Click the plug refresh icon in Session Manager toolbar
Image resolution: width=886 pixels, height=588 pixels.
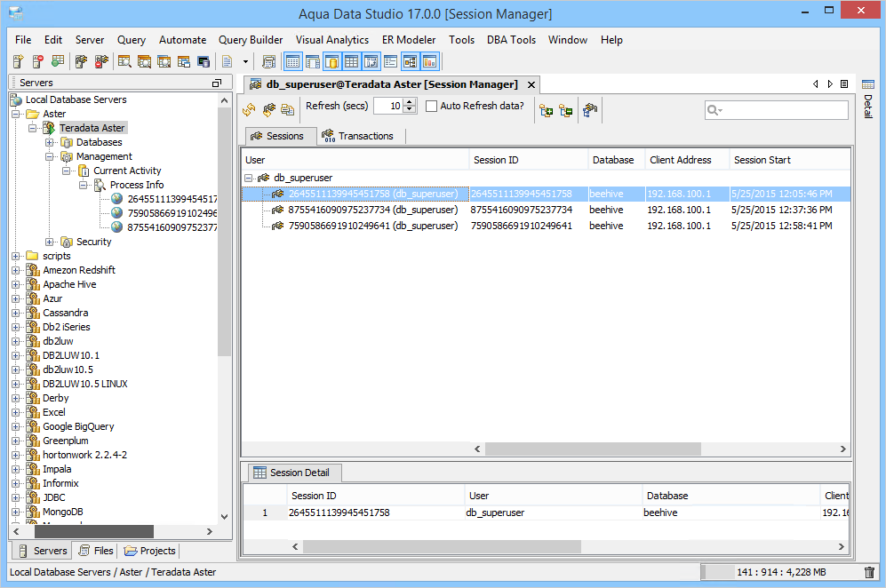click(269, 109)
